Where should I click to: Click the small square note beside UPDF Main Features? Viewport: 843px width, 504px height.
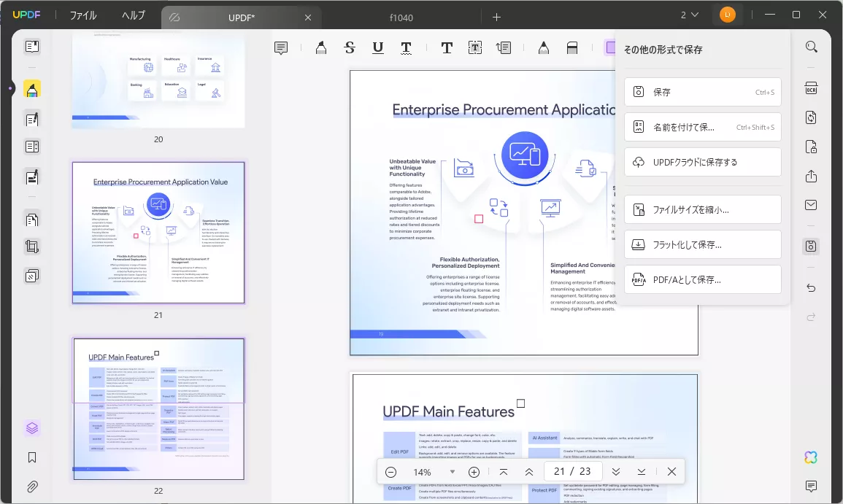[x=520, y=403]
